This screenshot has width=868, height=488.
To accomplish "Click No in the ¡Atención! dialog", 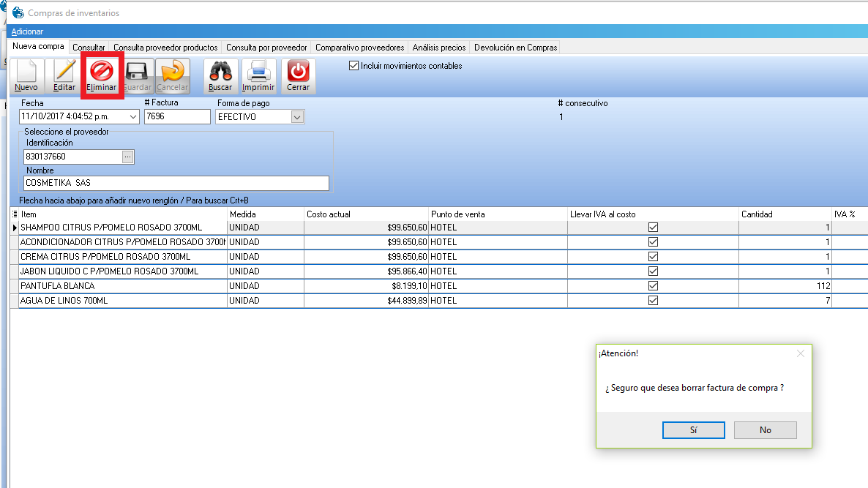I will (765, 430).
